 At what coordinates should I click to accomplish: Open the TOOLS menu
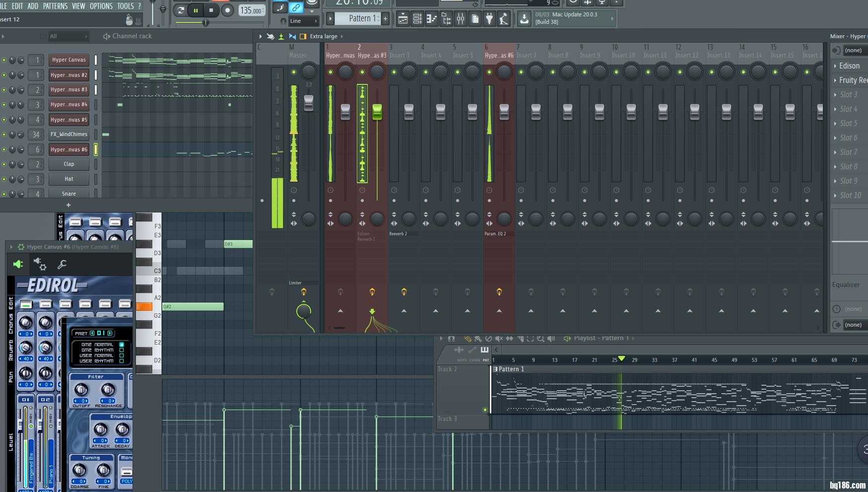[126, 6]
